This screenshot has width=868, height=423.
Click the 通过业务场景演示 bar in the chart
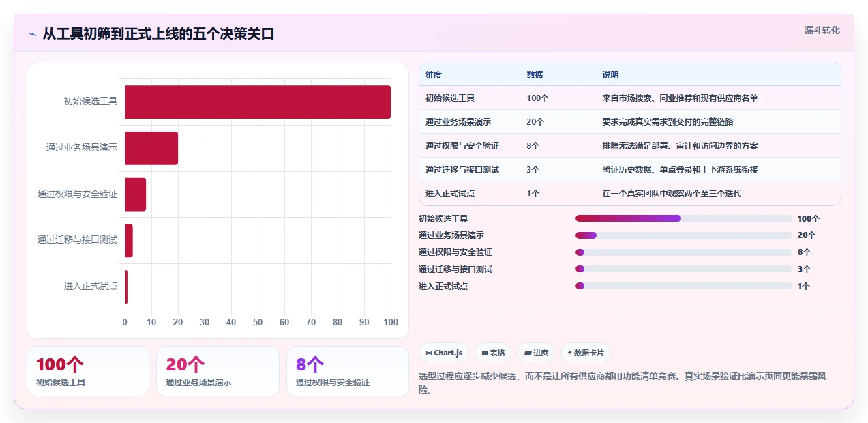coord(151,148)
